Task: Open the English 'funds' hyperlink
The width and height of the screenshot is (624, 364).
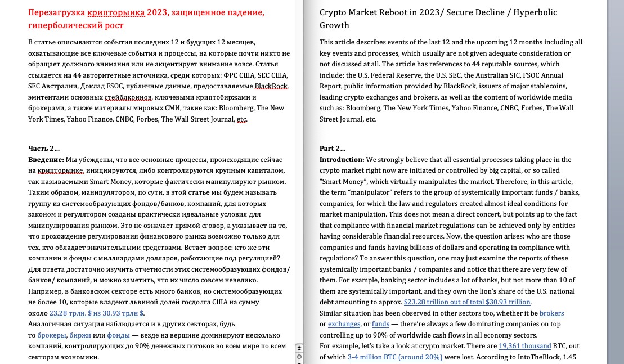Action: tap(380, 324)
